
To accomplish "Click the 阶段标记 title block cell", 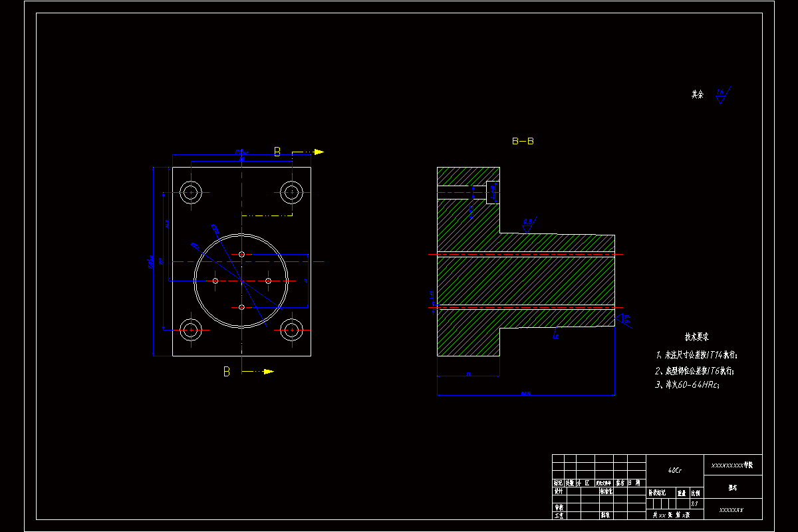I will (x=661, y=493).
